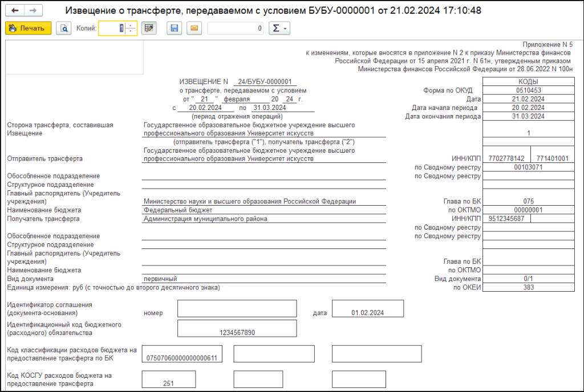
Task: Click the forward navigation arrow
Action: (x=33, y=11)
